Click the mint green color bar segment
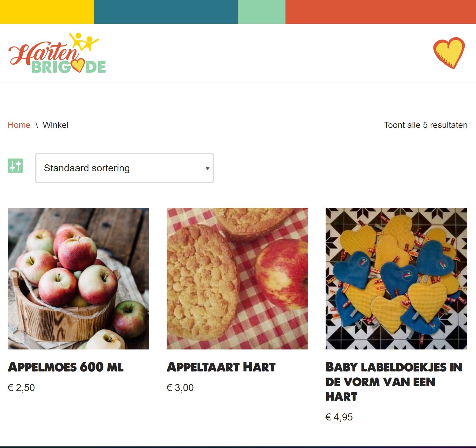The width and height of the screenshot is (476, 448). coord(262,12)
